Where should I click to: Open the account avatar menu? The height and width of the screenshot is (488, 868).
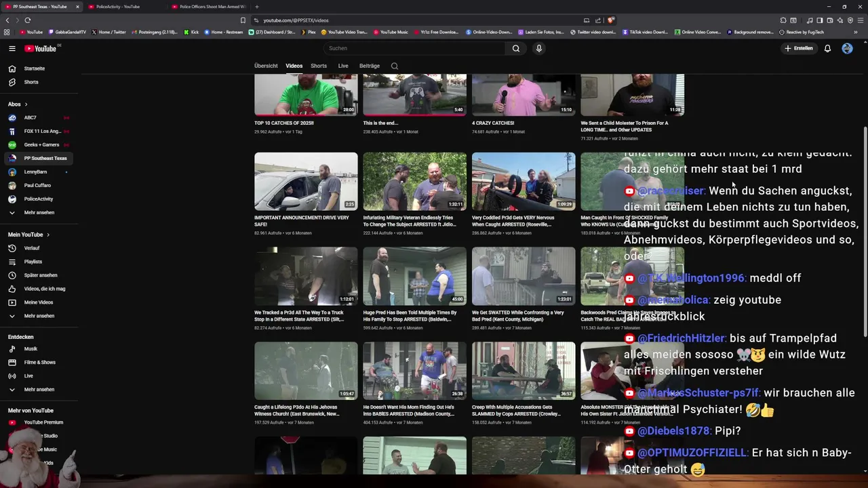[847, 48]
